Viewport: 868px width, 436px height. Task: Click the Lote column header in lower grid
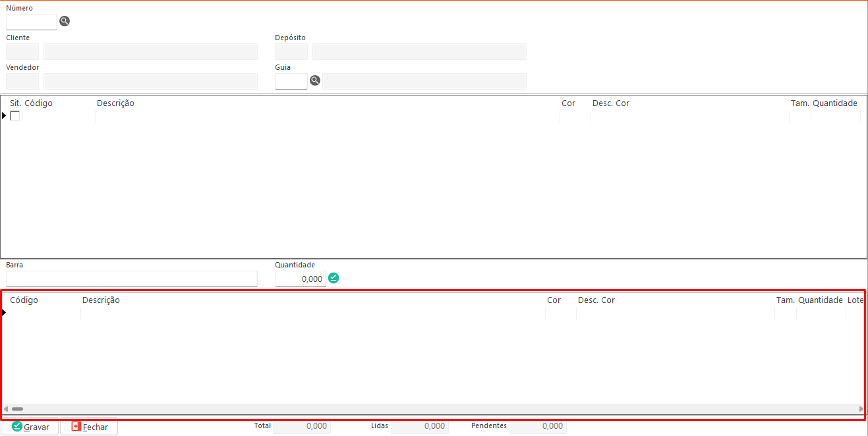[x=855, y=300]
